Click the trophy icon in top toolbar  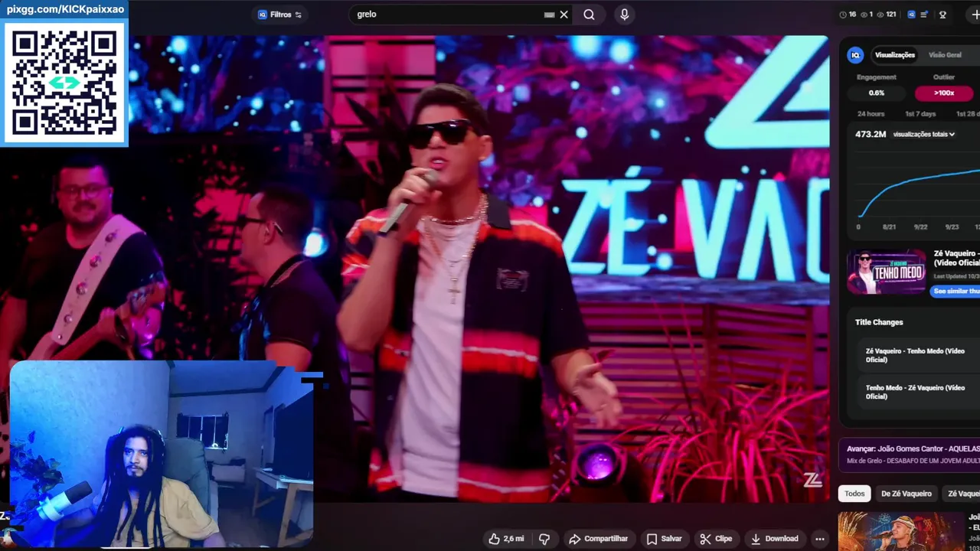(942, 15)
